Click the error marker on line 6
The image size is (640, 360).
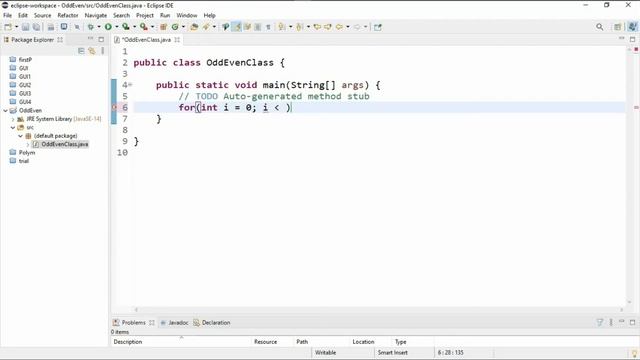click(114, 107)
